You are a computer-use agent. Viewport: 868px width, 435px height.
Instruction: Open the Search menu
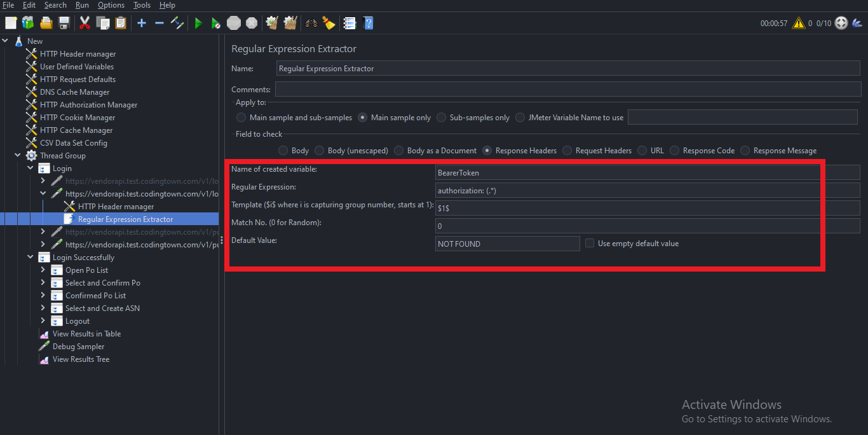point(55,5)
